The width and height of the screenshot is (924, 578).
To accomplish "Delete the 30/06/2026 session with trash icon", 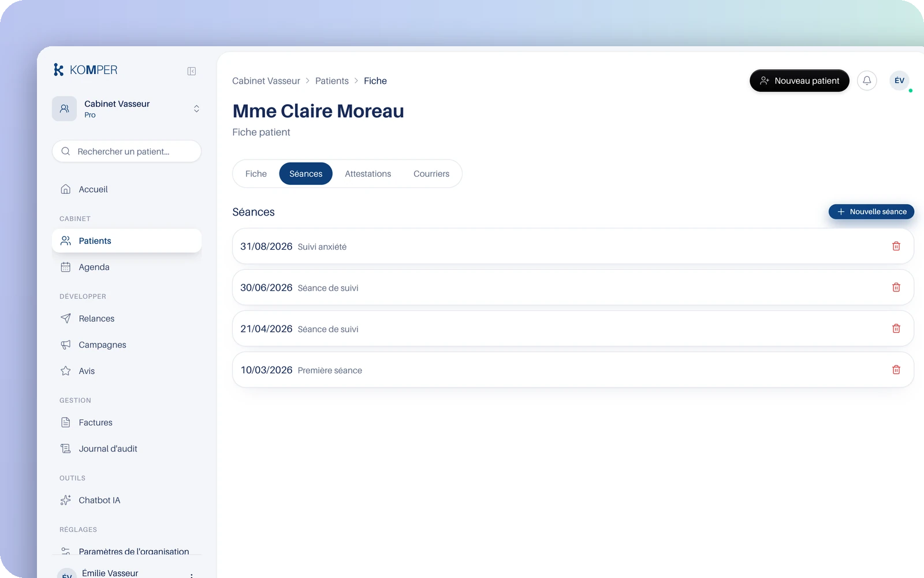I will (x=896, y=287).
